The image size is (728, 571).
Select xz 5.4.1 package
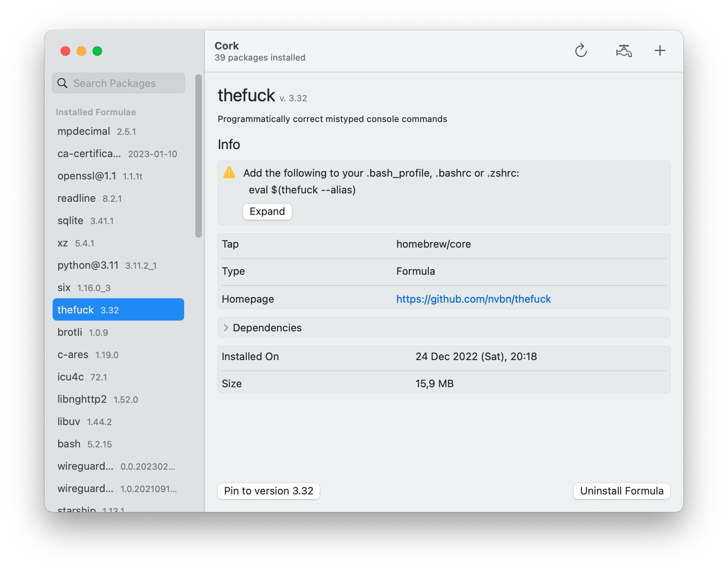[118, 243]
